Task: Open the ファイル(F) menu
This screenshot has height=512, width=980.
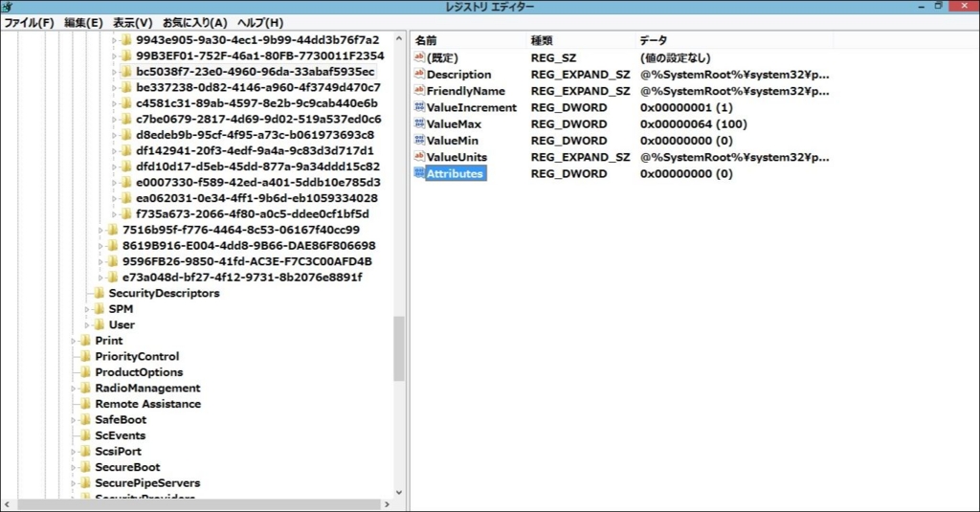Action: [x=29, y=23]
